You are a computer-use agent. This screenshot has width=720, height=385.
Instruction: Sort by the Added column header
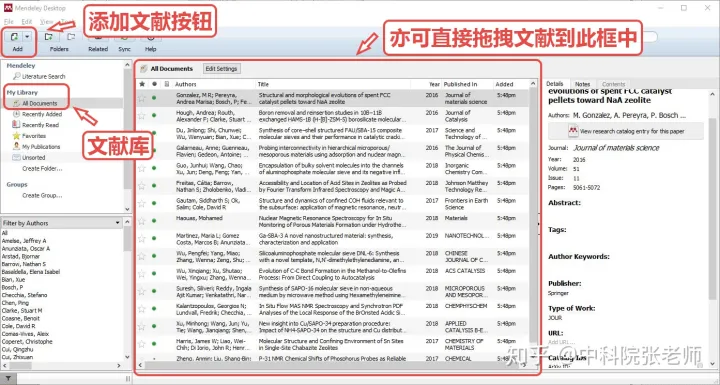point(504,84)
